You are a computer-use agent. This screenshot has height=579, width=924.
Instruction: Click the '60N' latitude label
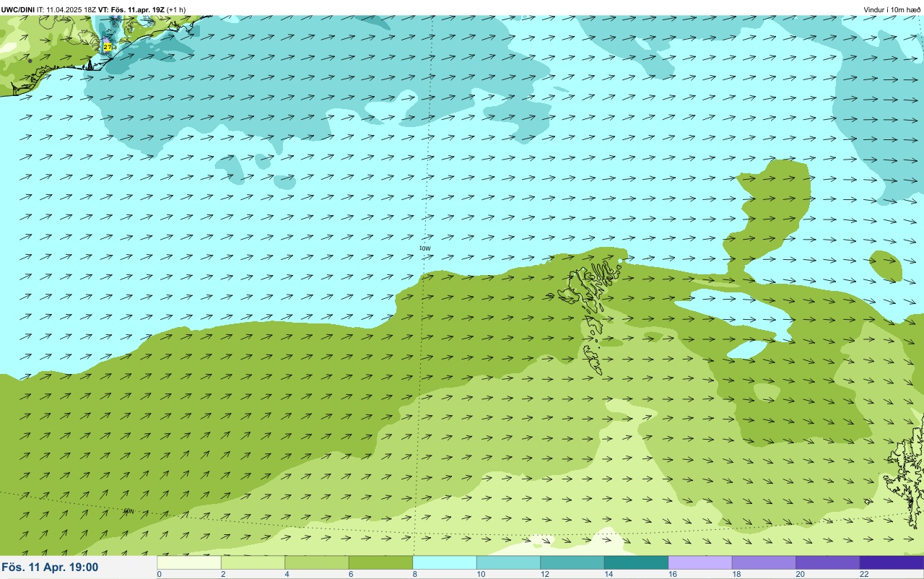(x=128, y=511)
